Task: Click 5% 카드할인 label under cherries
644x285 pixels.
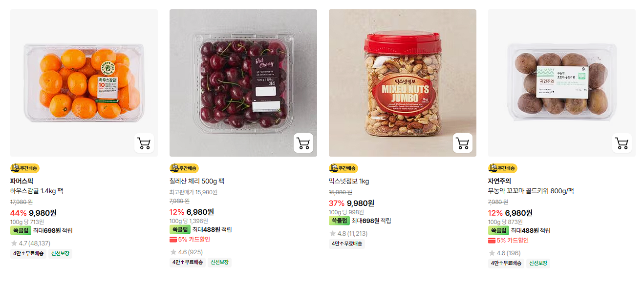Action: click(x=190, y=240)
